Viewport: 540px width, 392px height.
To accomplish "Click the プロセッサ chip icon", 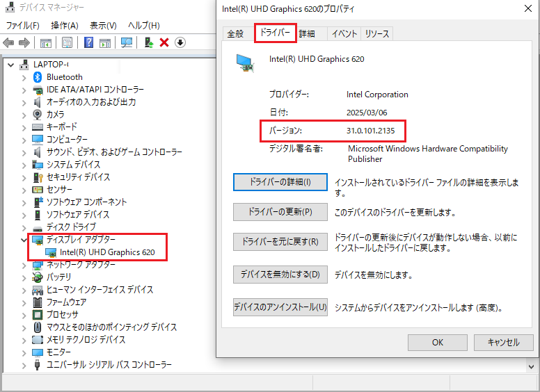I will (37, 314).
